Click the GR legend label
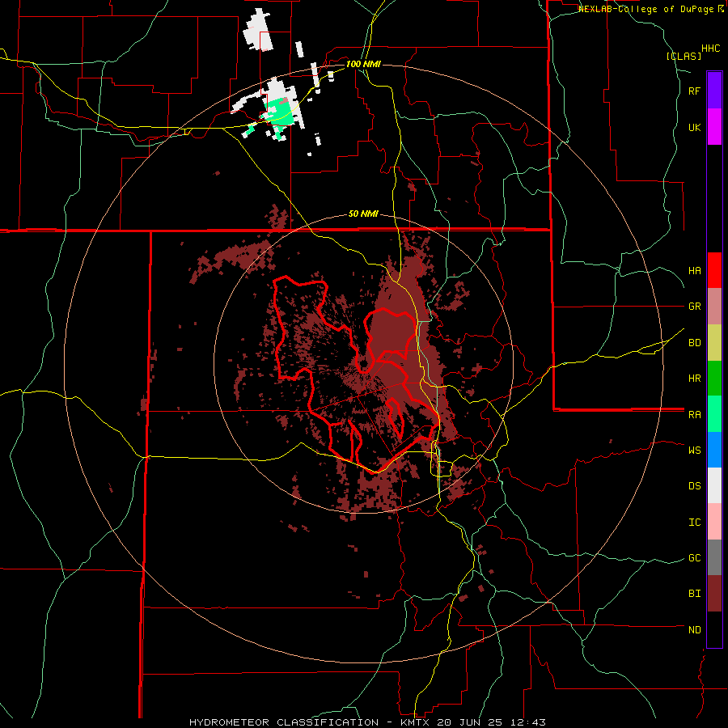 (694, 307)
